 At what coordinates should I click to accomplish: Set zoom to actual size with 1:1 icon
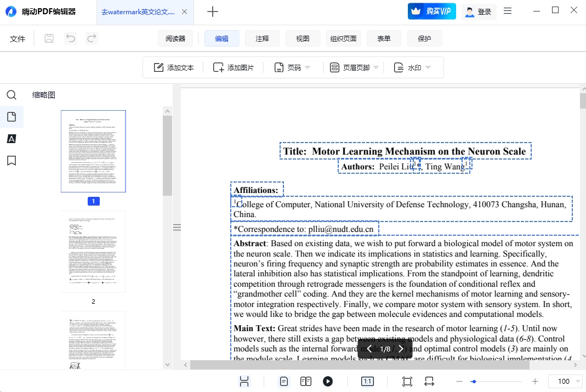(x=367, y=380)
